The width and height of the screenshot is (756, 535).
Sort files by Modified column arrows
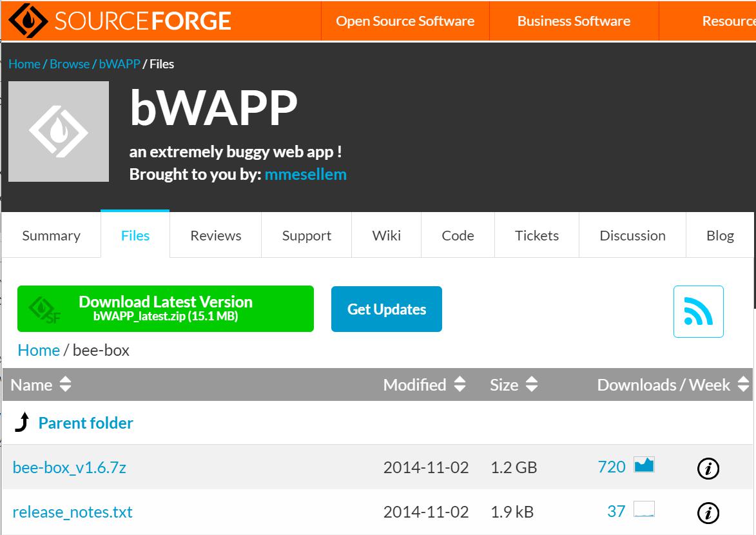point(460,385)
